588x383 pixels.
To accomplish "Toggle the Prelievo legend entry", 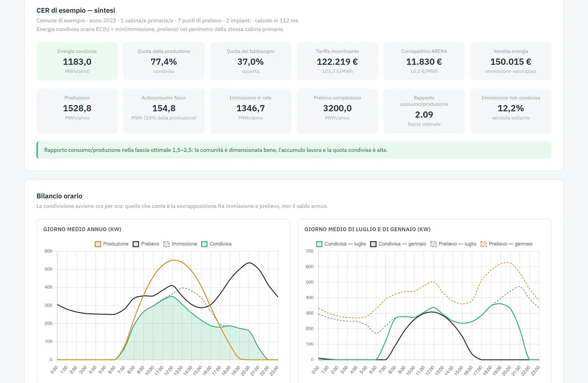I will (146, 244).
